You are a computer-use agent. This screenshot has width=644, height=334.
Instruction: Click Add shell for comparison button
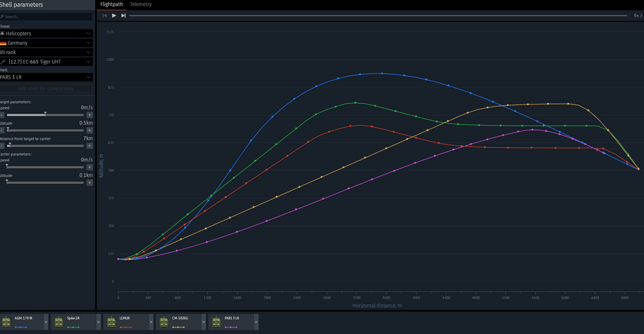pyautogui.click(x=46, y=88)
